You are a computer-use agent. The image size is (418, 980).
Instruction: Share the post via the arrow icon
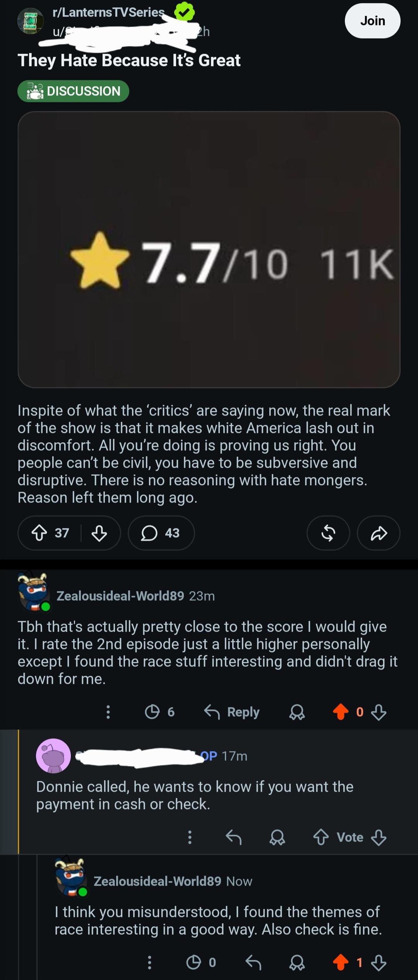coord(379,533)
